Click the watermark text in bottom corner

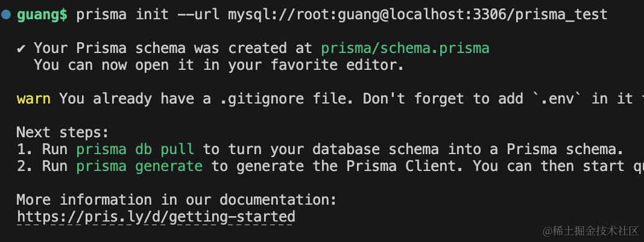point(590,231)
